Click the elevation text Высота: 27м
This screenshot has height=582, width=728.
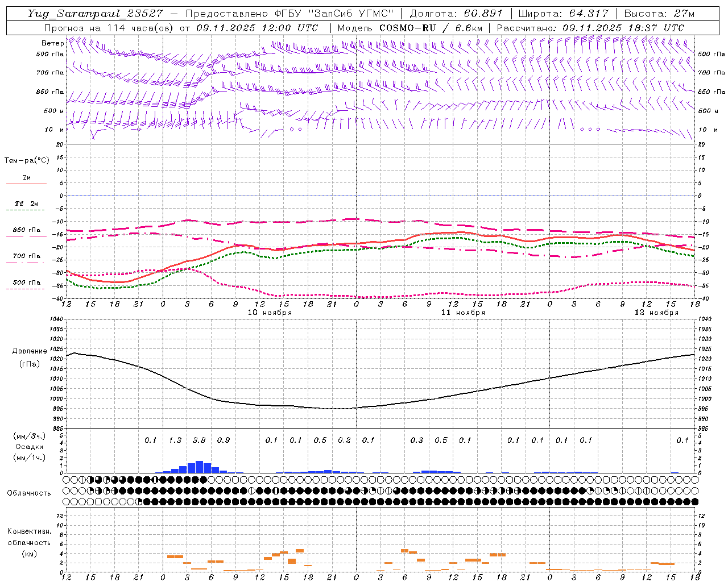pyautogui.click(x=659, y=13)
